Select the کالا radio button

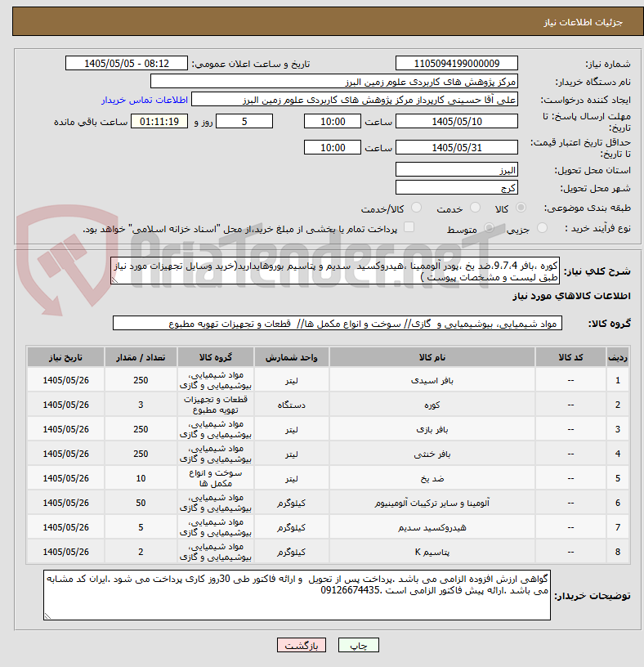(521, 208)
